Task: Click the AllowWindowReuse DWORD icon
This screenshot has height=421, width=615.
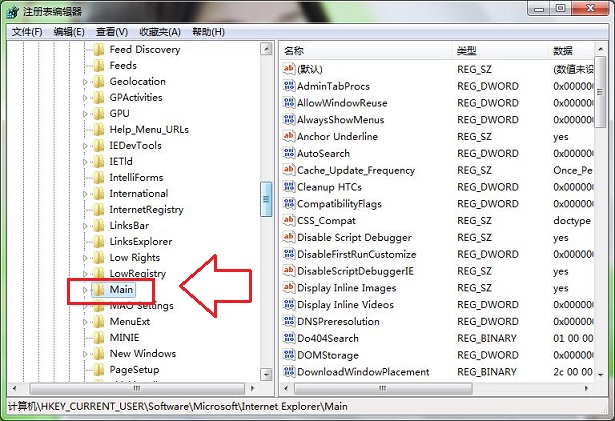Action: pyautogui.click(x=289, y=103)
